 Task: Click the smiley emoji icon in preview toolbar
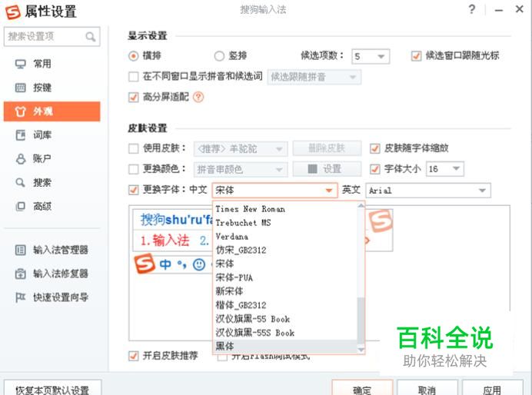199,264
